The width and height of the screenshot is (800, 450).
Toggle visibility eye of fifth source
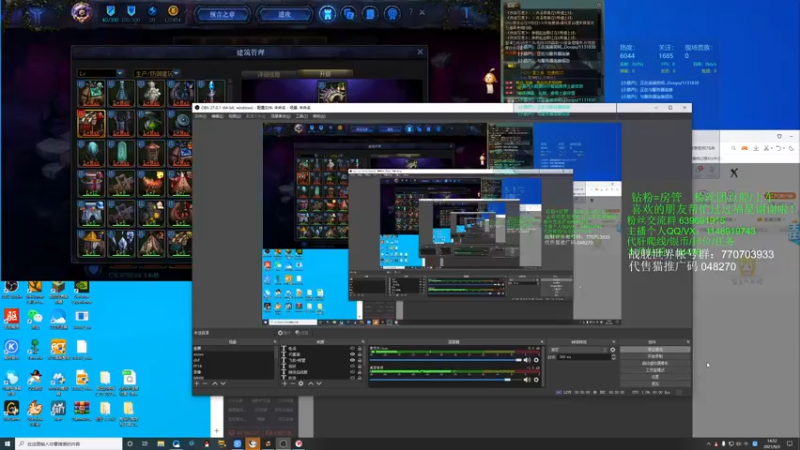tap(352, 372)
